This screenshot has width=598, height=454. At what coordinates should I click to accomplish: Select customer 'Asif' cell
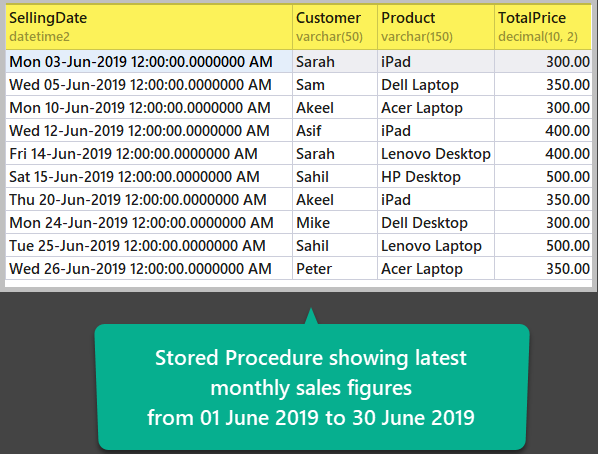click(x=335, y=130)
